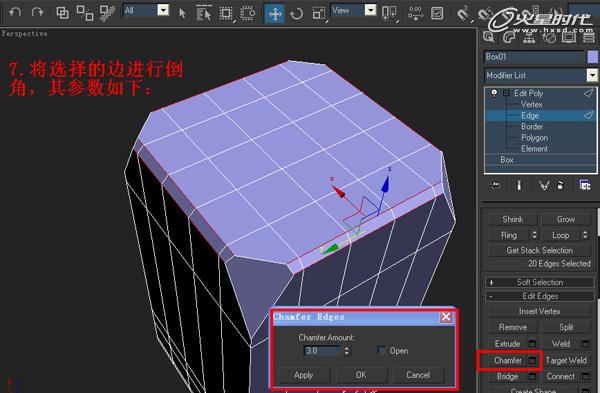Click the Ring spinner arrows
Image resolution: width=600 pixels, height=393 pixels.
pos(534,235)
